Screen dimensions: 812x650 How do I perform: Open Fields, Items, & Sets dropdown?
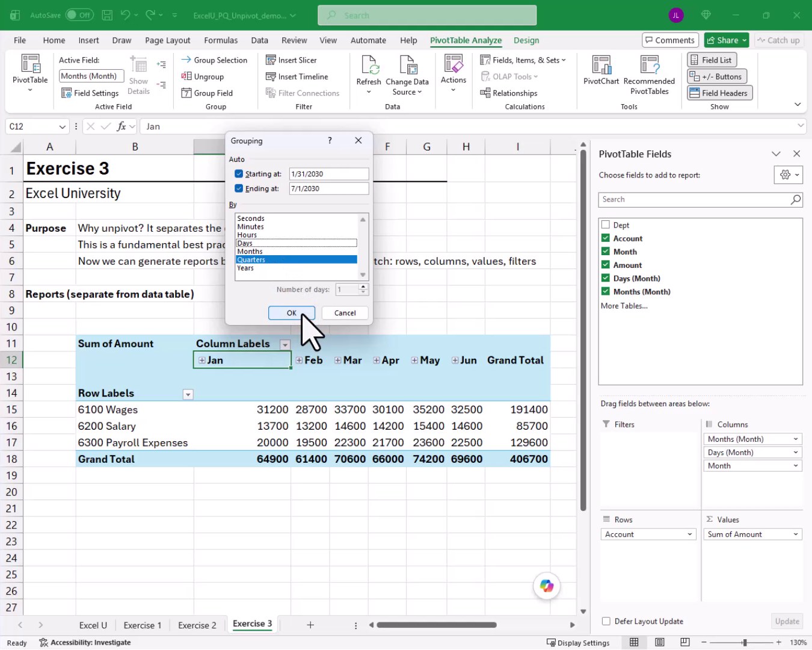coord(523,60)
